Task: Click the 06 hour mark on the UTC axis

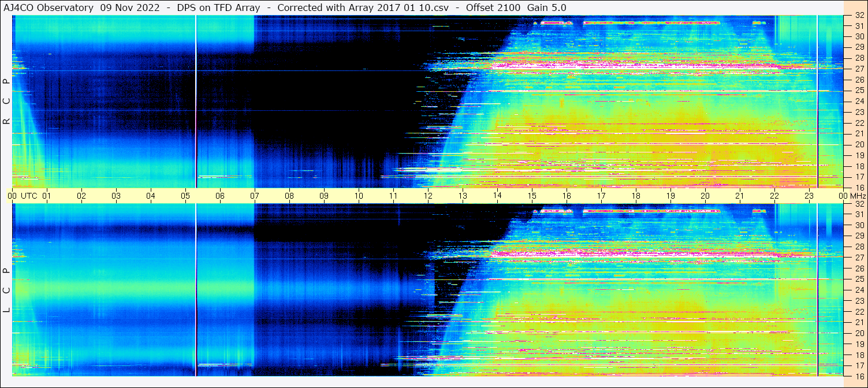Action: [x=220, y=196]
